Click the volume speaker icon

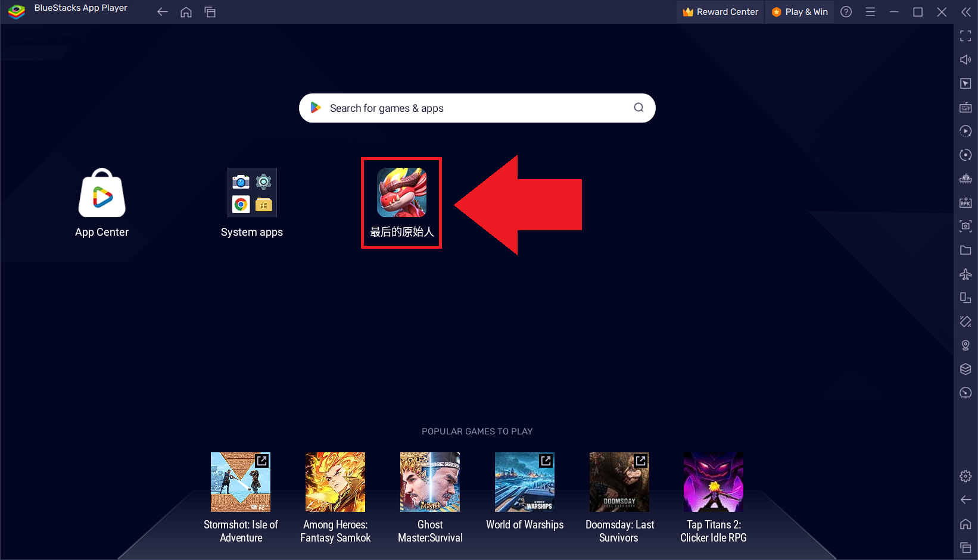(x=965, y=60)
